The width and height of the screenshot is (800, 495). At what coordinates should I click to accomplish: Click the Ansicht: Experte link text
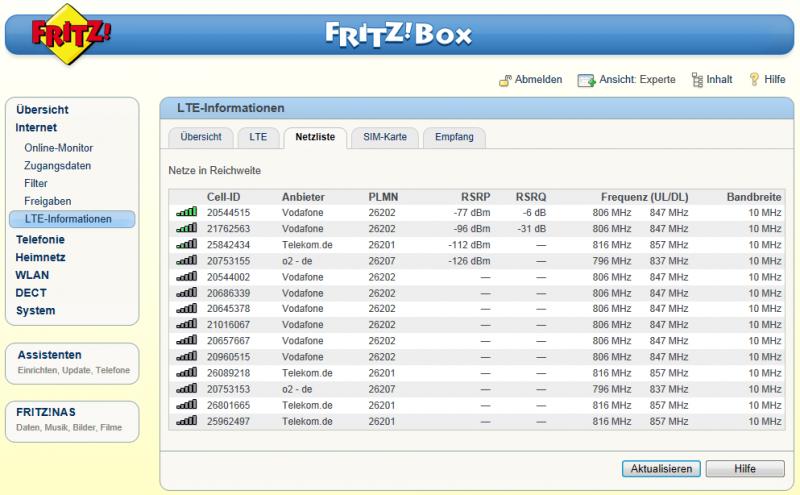(x=637, y=80)
